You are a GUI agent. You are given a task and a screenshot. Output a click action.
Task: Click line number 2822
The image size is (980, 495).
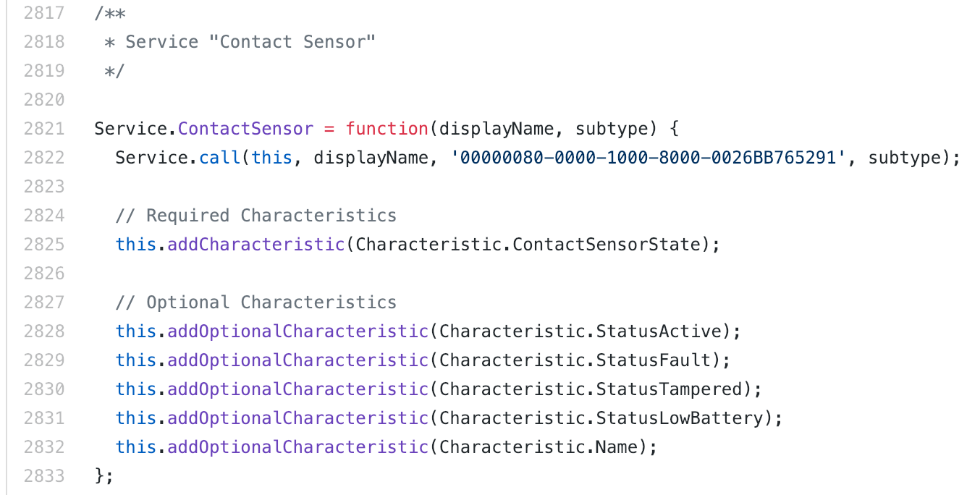click(x=44, y=158)
